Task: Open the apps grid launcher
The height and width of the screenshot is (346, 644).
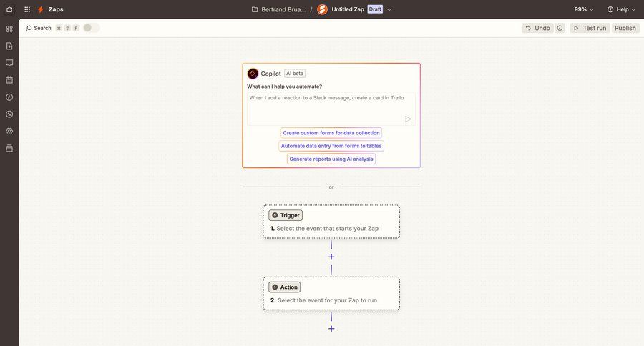Action: coord(27,9)
